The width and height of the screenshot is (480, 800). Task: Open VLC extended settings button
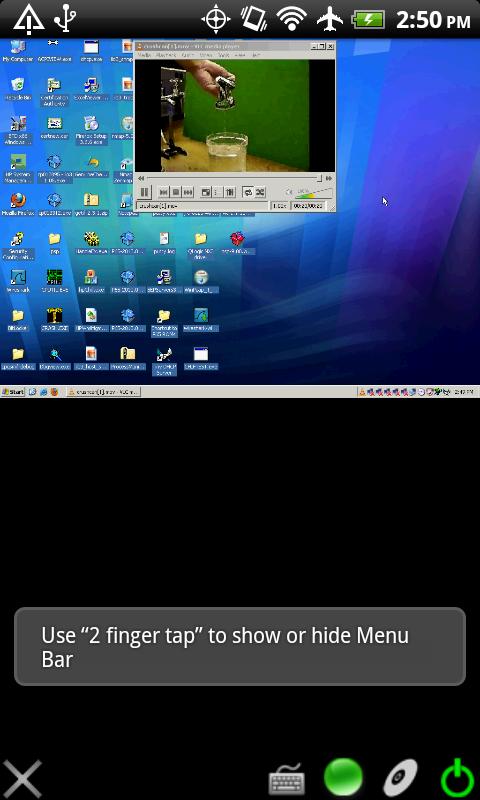click(x=230, y=192)
